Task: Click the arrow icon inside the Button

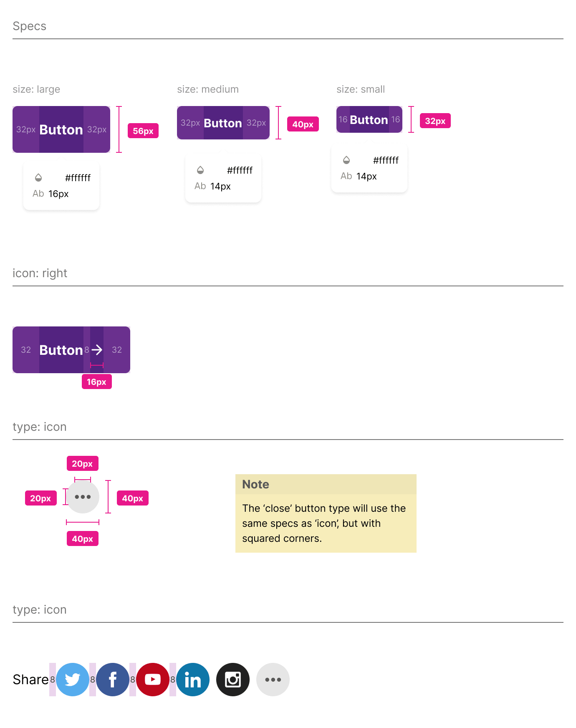Action: click(x=97, y=350)
